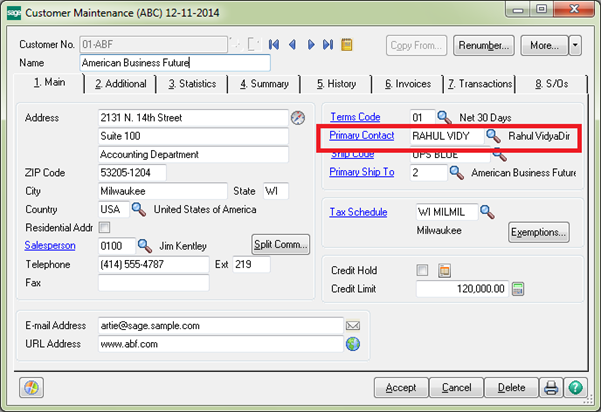Click the URL Address field
601x412 pixels.
(x=221, y=344)
